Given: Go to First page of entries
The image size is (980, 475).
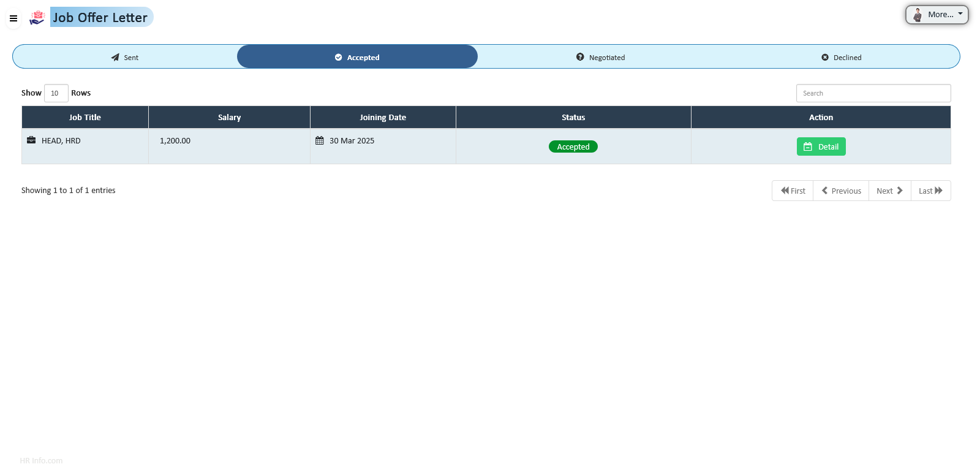Looking at the screenshot, I should click(x=793, y=191).
